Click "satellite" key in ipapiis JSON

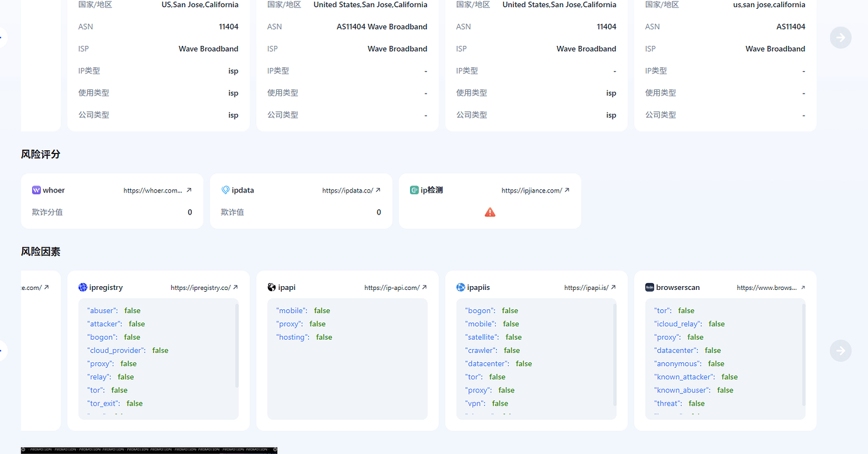[482, 337]
